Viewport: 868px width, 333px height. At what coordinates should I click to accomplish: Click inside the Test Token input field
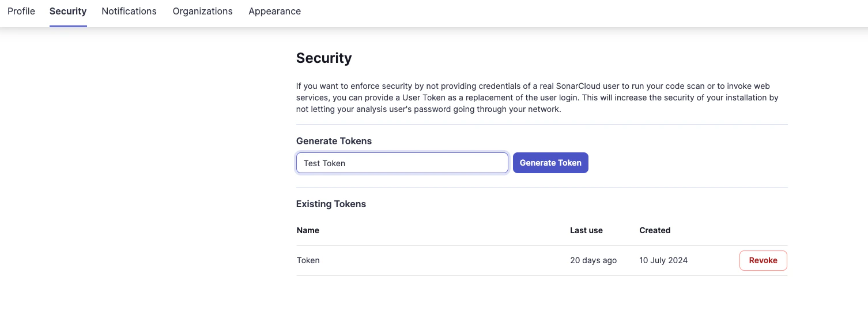click(402, 163)
